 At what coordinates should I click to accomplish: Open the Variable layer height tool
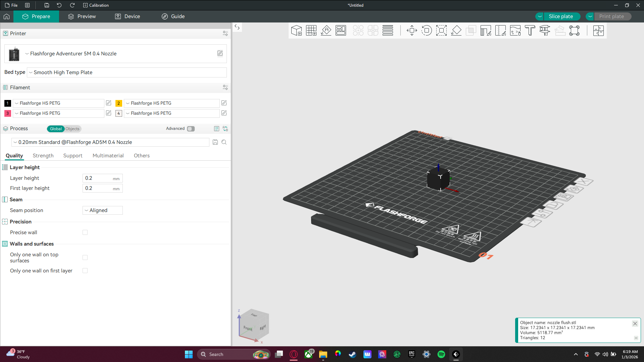point(388,31)
